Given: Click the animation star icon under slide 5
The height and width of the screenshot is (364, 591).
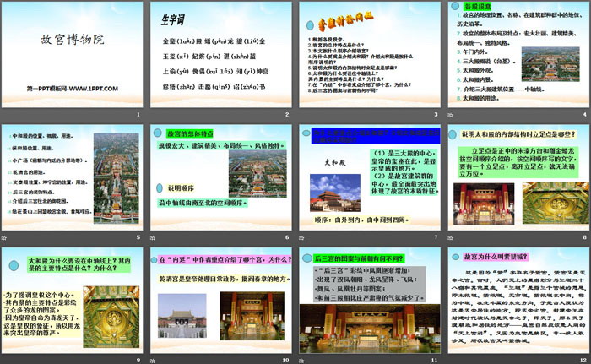Looking at the screenshot, I should (x=4, y=237).
